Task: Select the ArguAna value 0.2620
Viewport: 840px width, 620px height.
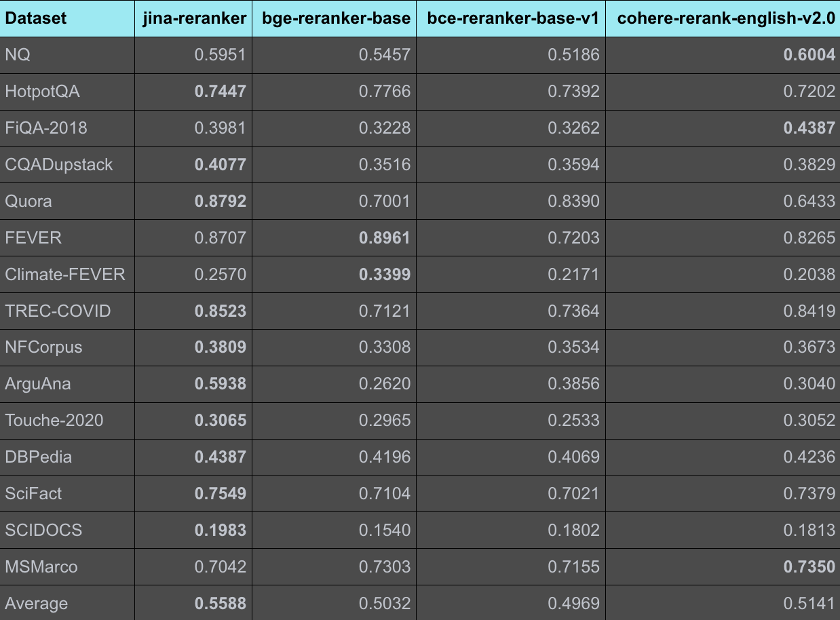Action: pyautogui.click(x=385, y=384)
